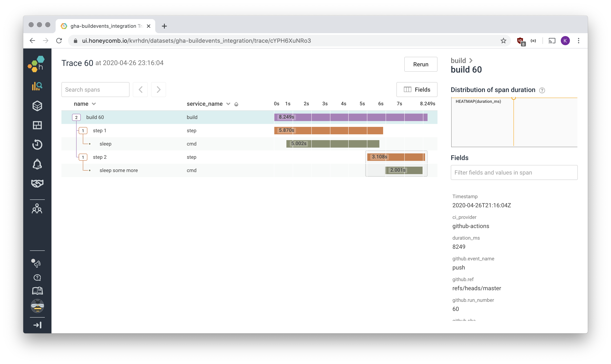This screenshot has width=611, height=364.
Task: Click the build breadcrumb link
Action: [458, 61]
